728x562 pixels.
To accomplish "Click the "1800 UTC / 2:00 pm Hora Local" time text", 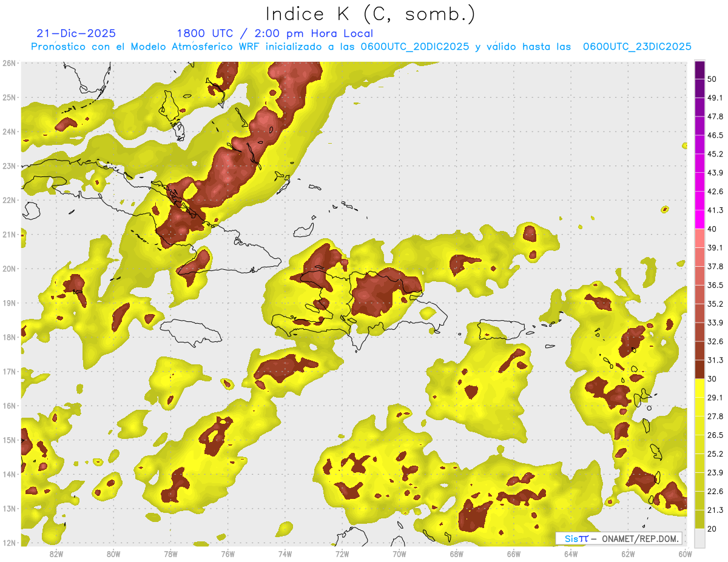I will tap(275, 33).
